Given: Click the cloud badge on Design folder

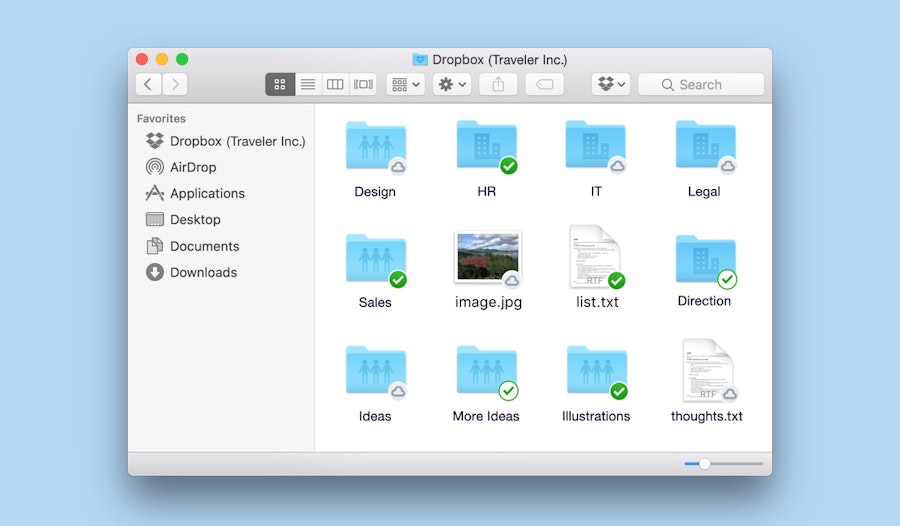Looking at the screenshot, I should click(x=398, y=167).
